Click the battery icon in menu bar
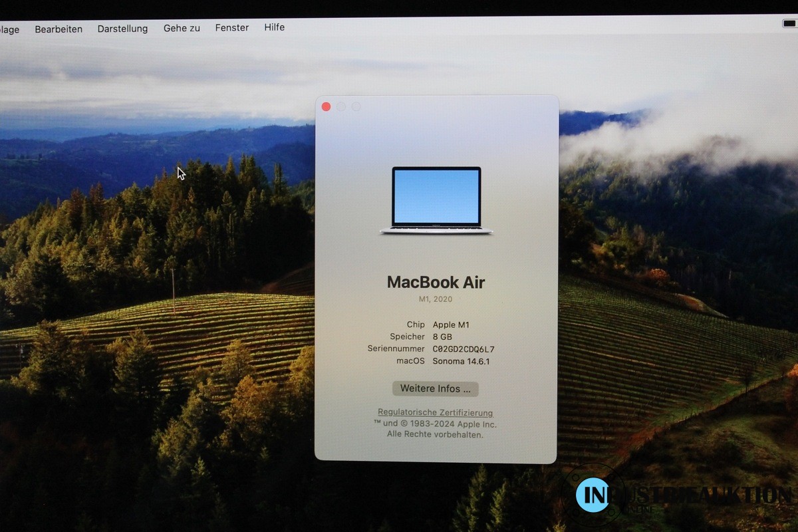 coord(789,23)
